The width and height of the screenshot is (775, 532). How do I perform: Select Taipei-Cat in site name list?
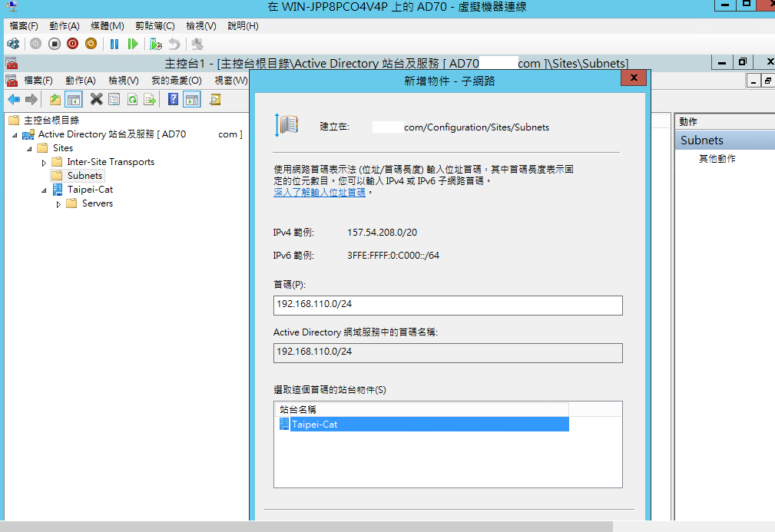click(424, 425)
